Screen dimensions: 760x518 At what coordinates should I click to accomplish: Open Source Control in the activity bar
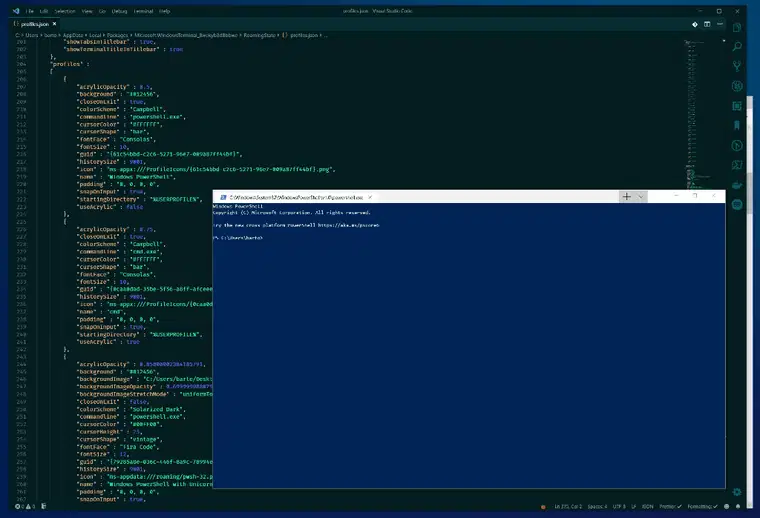[x=737, y=66]
